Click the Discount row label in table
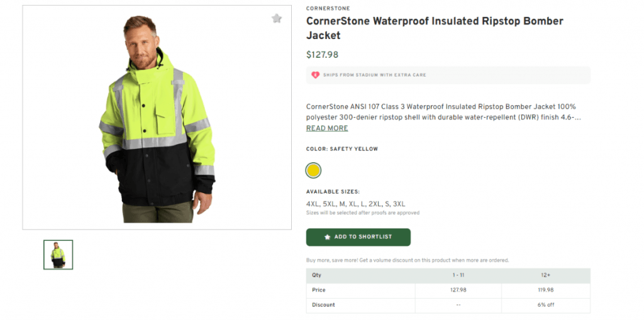644x320 pixels. (x=360, y=305)
